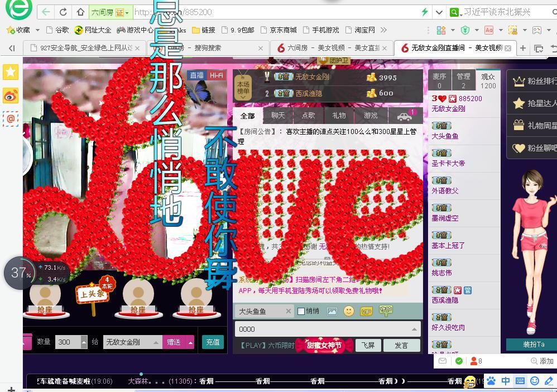
Task: Open the 麦序 queue tab
Action: 439,80
